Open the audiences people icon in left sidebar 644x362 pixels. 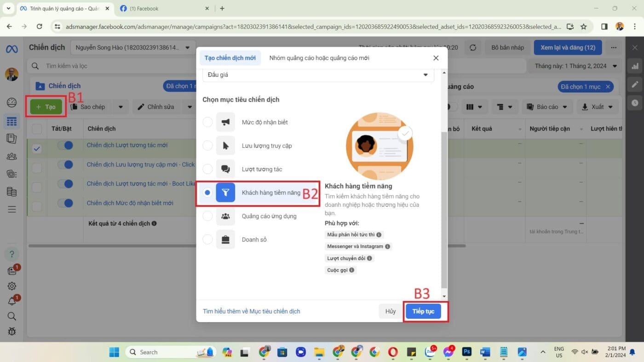coord(12,157)
